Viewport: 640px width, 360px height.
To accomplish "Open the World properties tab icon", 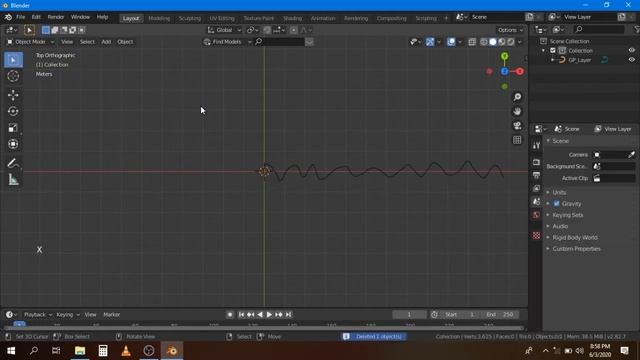I will [536, 215].
